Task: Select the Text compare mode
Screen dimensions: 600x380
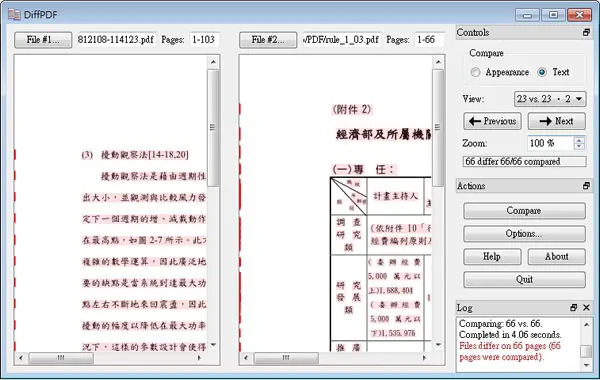Action: coord(542,72)
